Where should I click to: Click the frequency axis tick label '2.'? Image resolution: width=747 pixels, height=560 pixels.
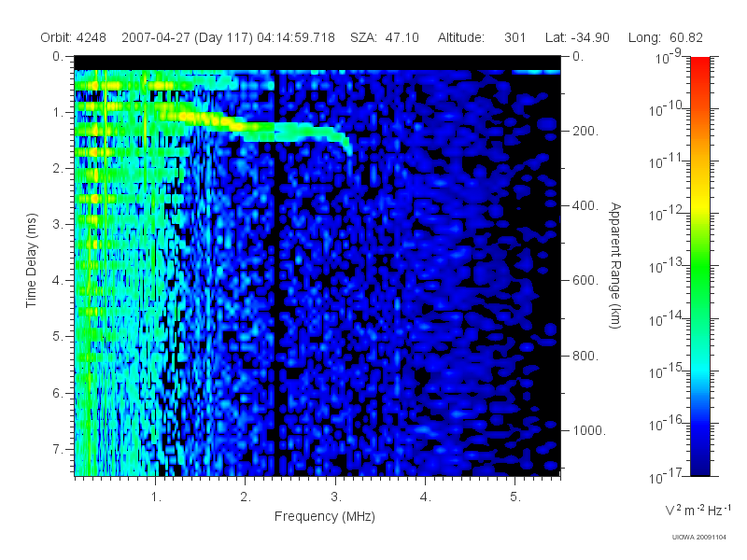[x=246, y=497]
